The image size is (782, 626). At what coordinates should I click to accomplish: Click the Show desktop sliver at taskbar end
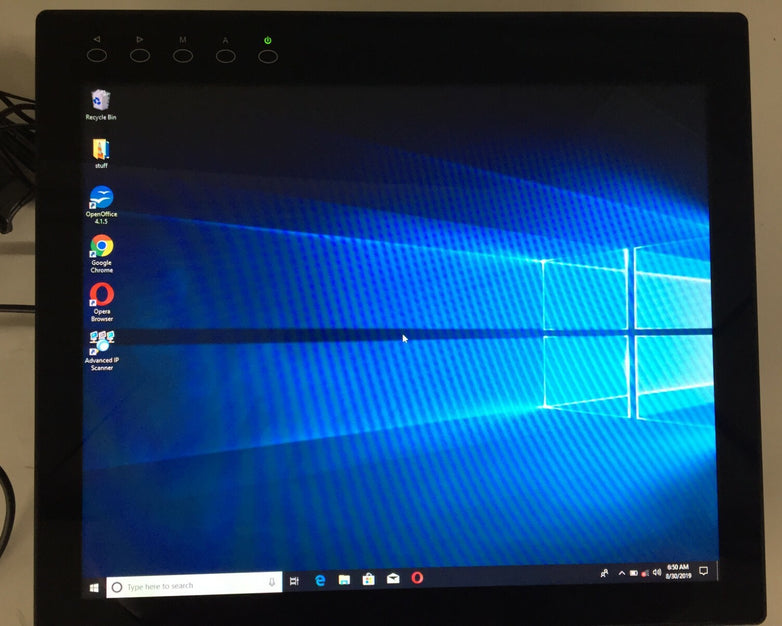pyautogui.click(x=717, y=571)
